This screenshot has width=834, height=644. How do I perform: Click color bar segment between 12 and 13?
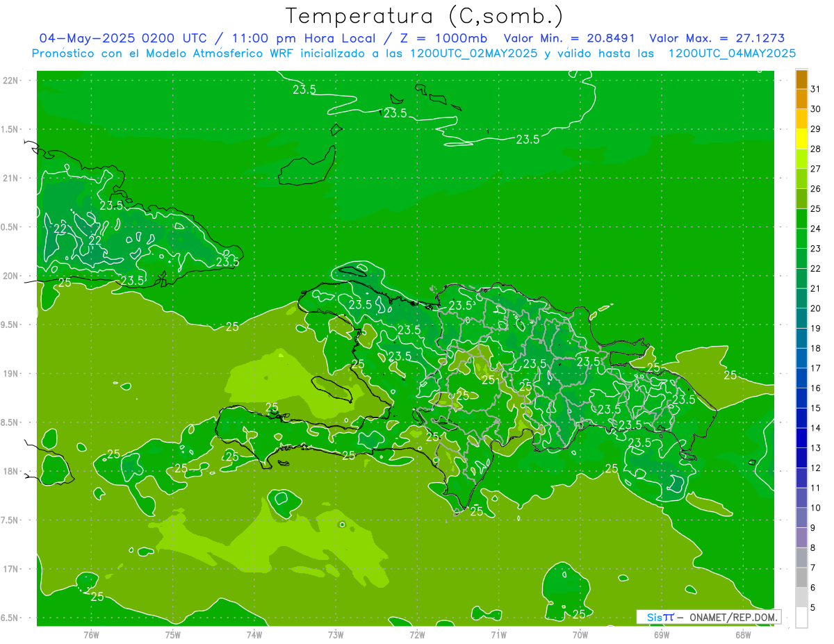801,458
